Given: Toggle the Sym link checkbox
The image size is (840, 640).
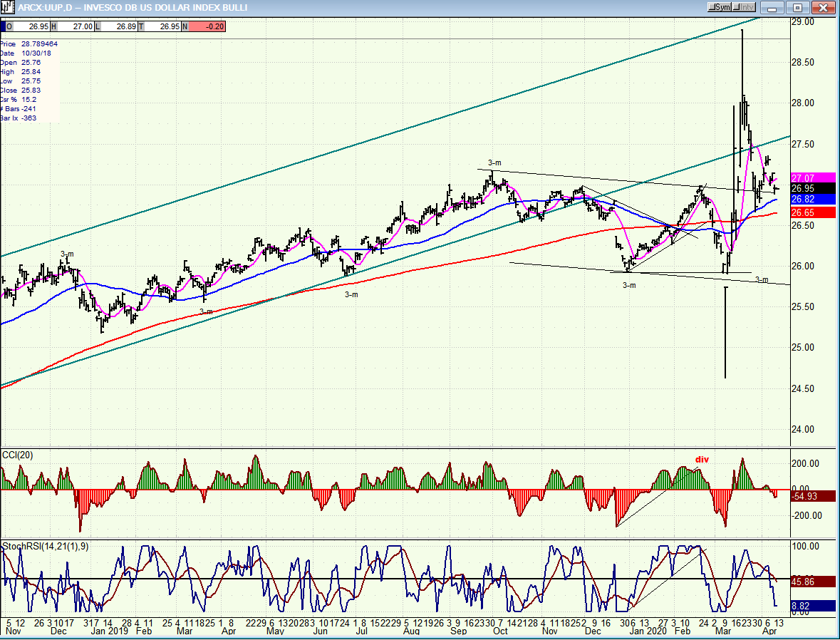Looking at the screenshot, I should point(719,7).
